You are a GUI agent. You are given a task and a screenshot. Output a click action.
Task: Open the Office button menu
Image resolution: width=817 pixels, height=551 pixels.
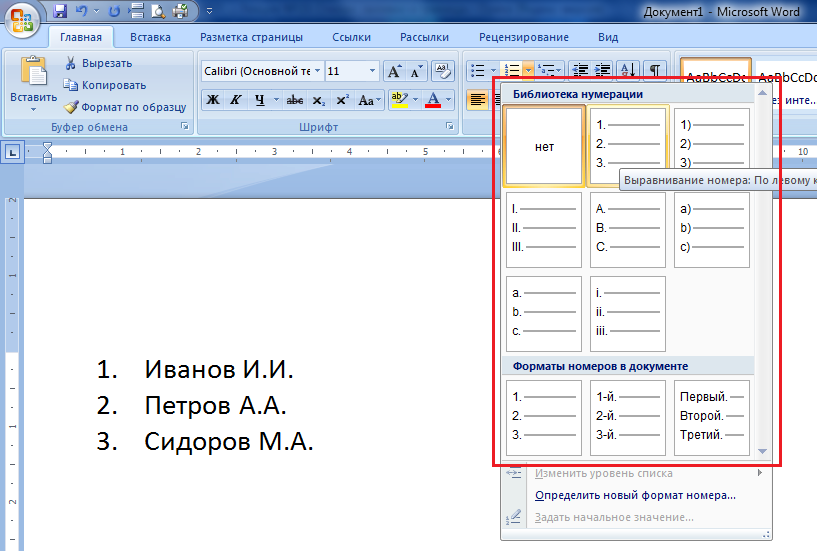click(x=22, y=20)
